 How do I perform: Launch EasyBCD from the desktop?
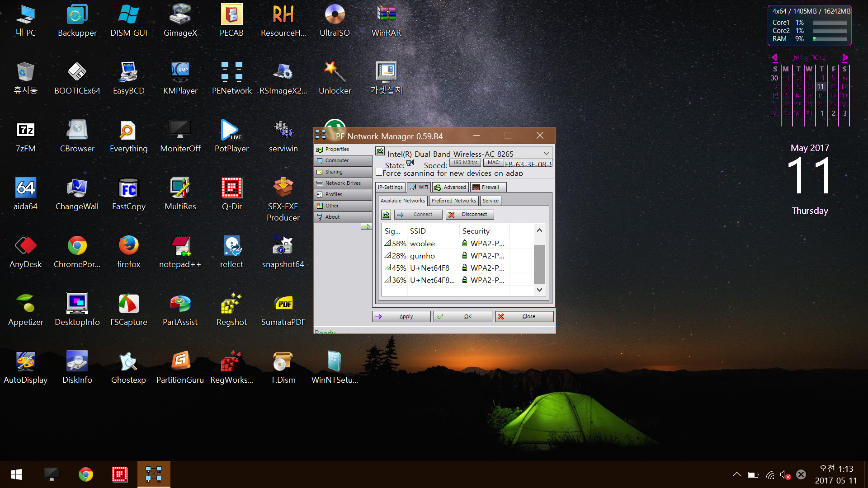point(128,79)
